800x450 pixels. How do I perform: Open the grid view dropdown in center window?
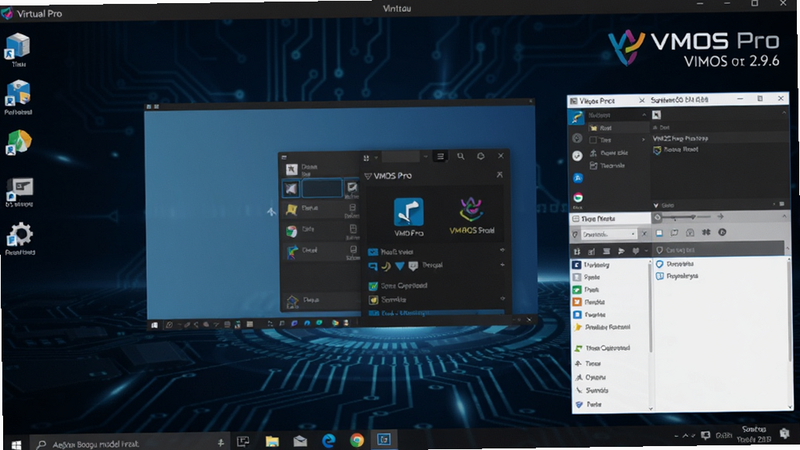pos(370,158)
